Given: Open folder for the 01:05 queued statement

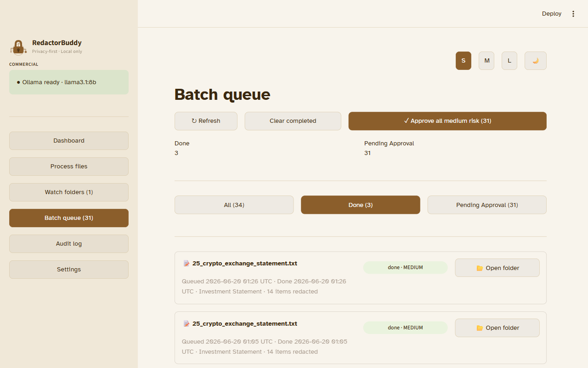Looking at the screenshot, I should click(498, 328).
